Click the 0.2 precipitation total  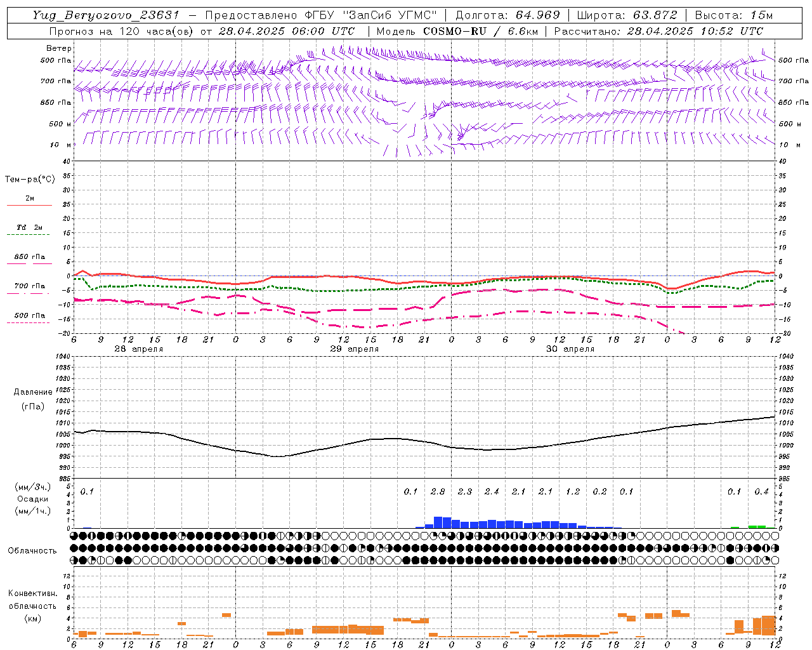point(599,491)
